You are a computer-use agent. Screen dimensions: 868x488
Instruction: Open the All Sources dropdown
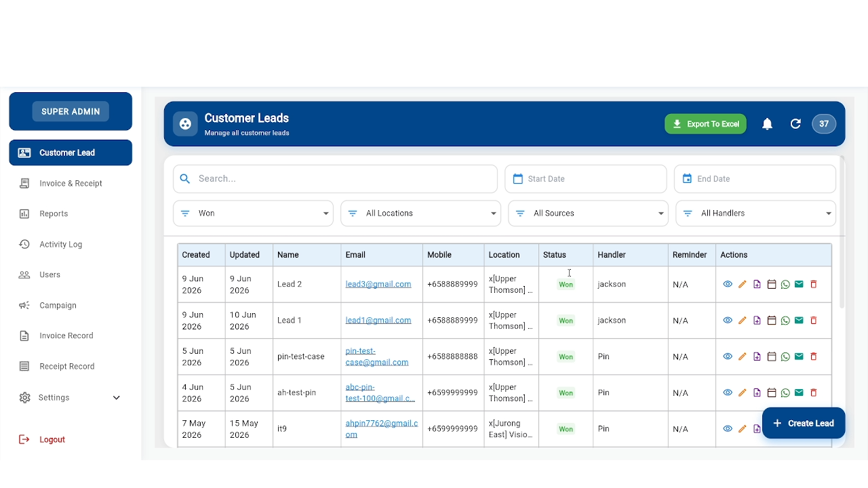click(588, 213)
